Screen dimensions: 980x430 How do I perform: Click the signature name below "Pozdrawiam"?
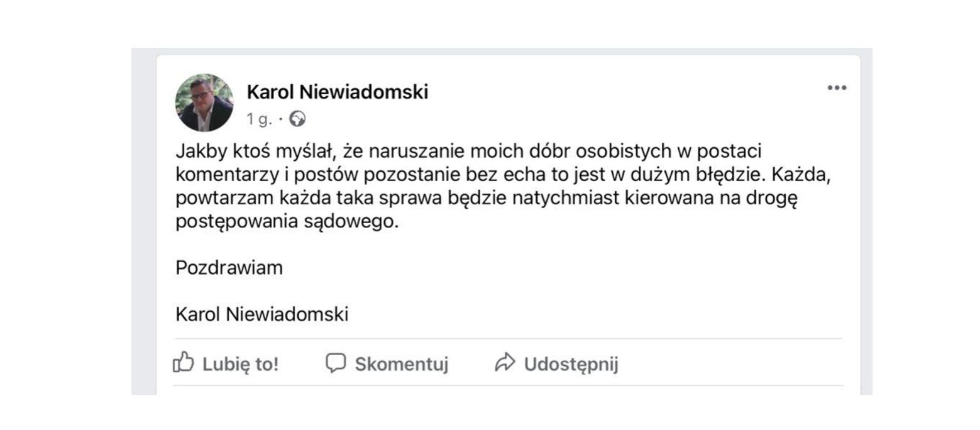click(x=262, y=314)
